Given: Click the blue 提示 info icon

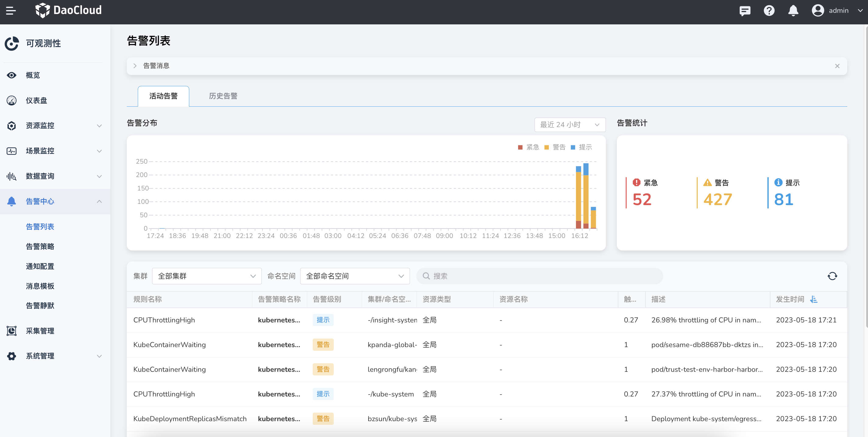Looking at the screenshot, I should pyautogui.click(x=778, y=183).
